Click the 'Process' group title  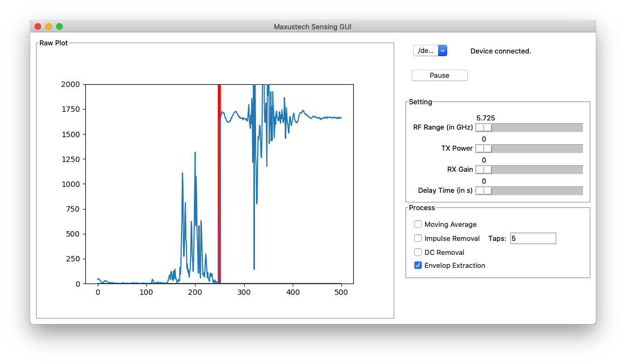point(422,207)
